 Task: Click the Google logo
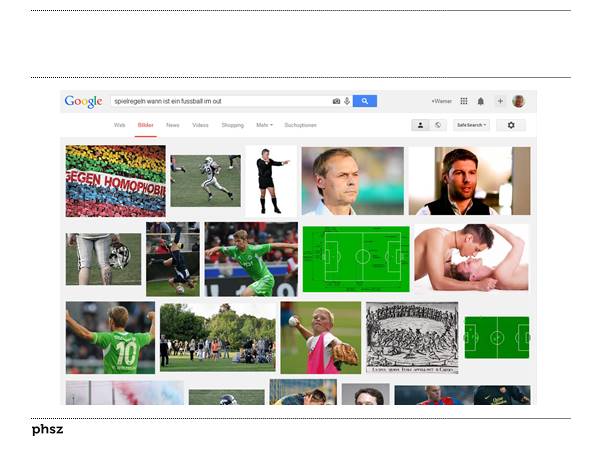83,101
